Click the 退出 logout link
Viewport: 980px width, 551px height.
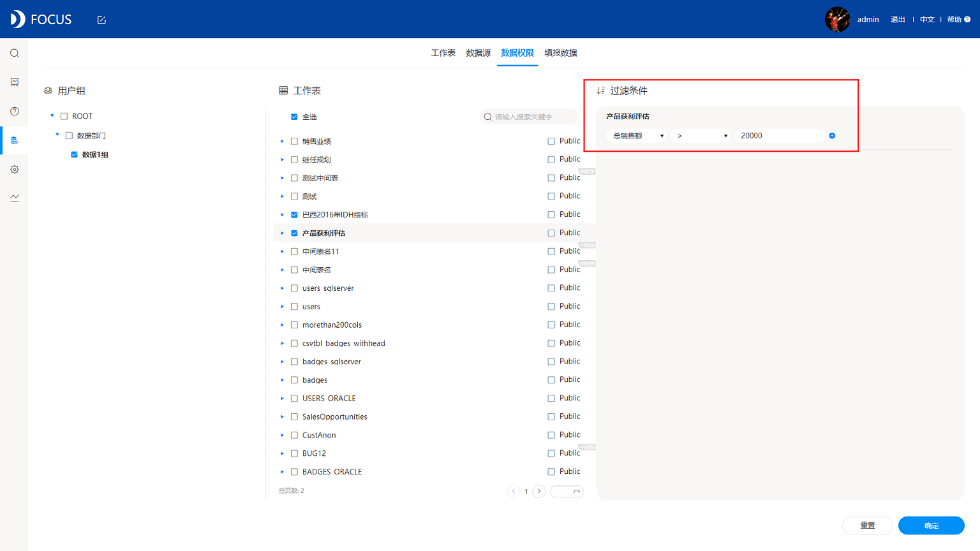point(898,20)
